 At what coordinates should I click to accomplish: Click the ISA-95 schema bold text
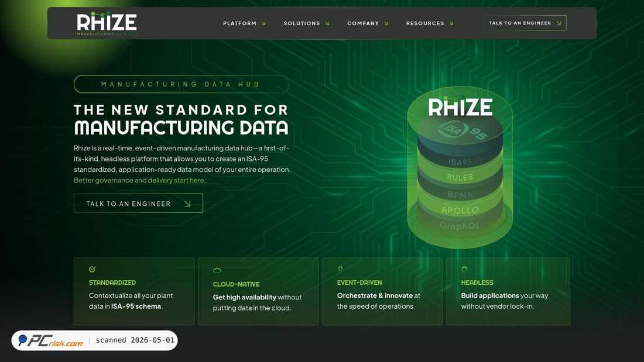136,306
